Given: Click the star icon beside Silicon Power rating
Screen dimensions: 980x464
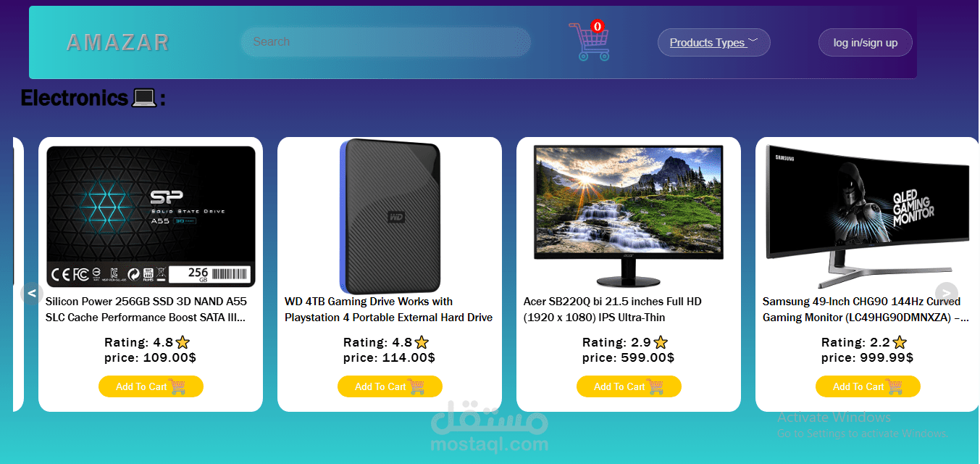Looking at the screenshot, I should tap(183, 342).
